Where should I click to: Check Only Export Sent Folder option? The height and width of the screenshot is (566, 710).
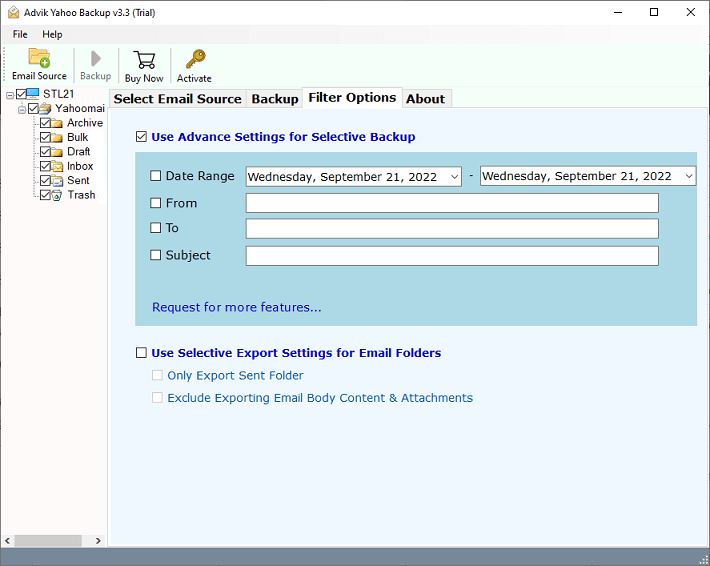(x=157, y=375)
